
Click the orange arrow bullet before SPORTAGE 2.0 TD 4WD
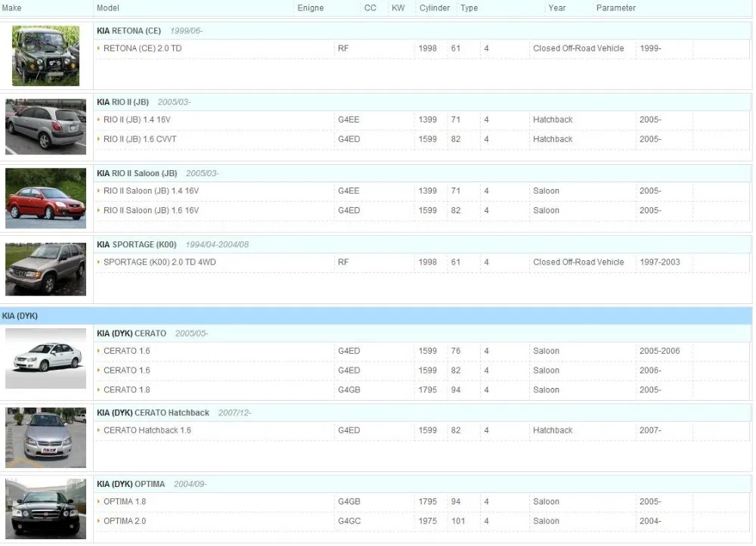[99, 262]
